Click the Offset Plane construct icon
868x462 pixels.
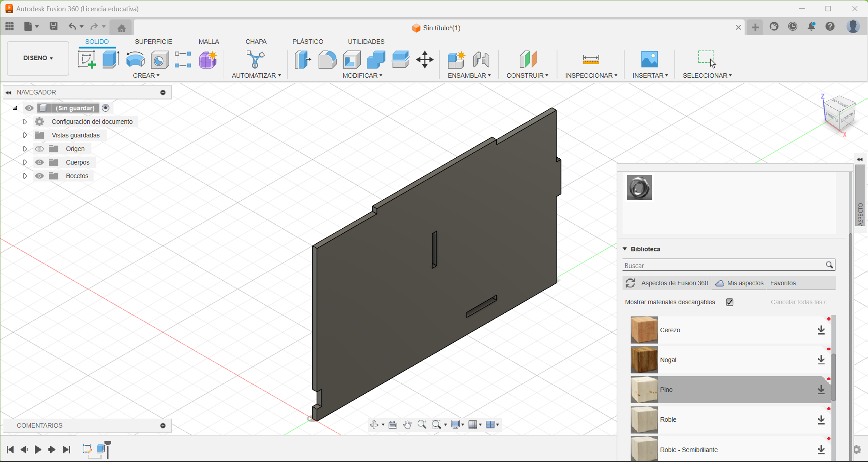(528, 60)
